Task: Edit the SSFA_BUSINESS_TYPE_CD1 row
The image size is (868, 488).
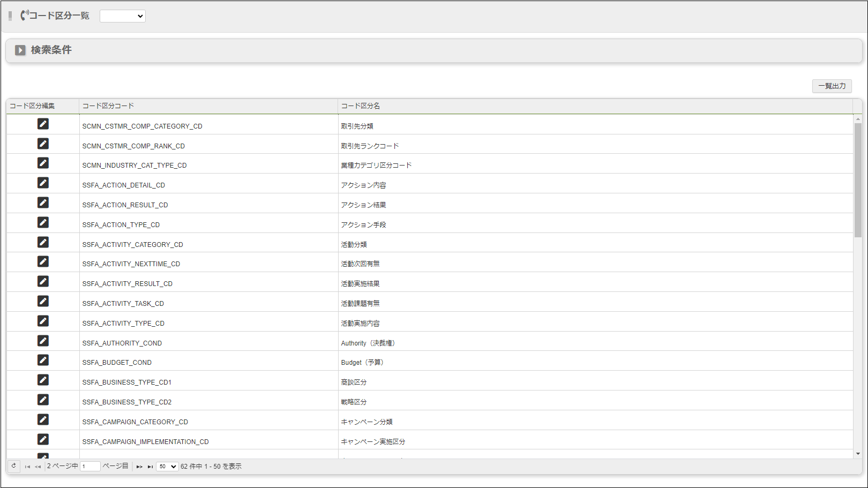Action: tap(43, 380)
